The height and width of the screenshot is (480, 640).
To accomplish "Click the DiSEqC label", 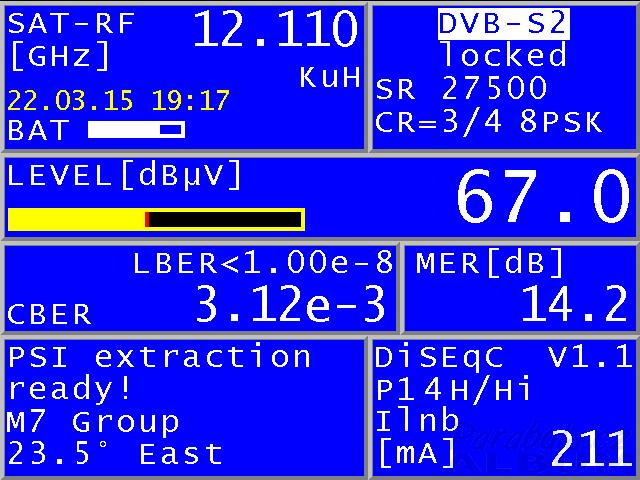I will tap(439, 358).
